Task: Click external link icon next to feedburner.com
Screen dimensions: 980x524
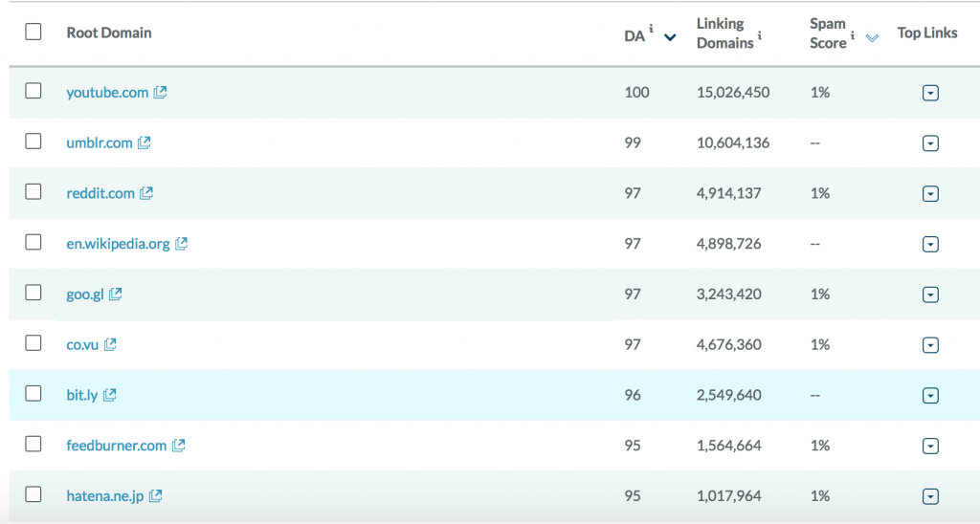Action: [178, 446]
